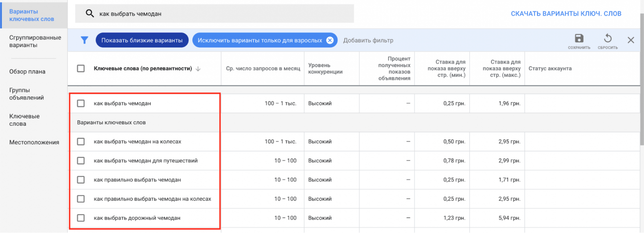Image resolution: width=644 pixels, height=233 pixels.
Task: Click 'Добавить фильтр' field
Action: pos(368,40)
